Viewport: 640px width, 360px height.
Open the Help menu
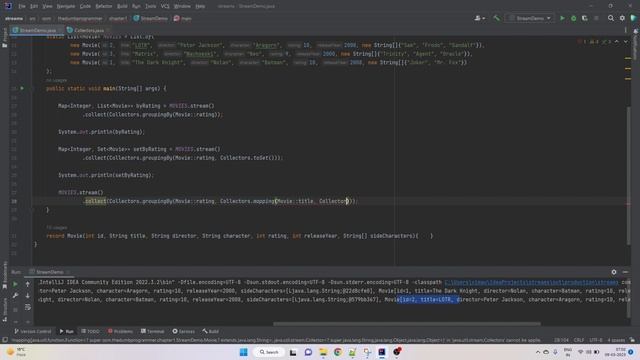tap(200, 6)
